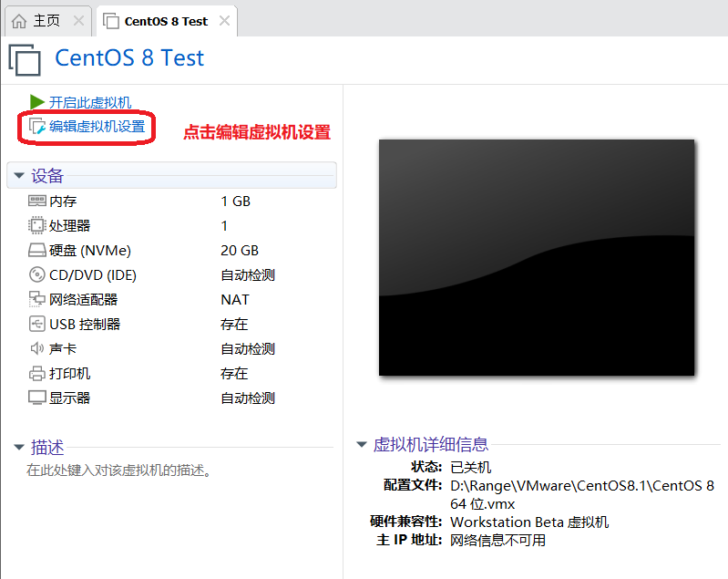Click the description field 在此处键入对该虚拟机的描述
The width and height of the screenshot is (728, 579).
pyautogui.click(x=118, y=470)
